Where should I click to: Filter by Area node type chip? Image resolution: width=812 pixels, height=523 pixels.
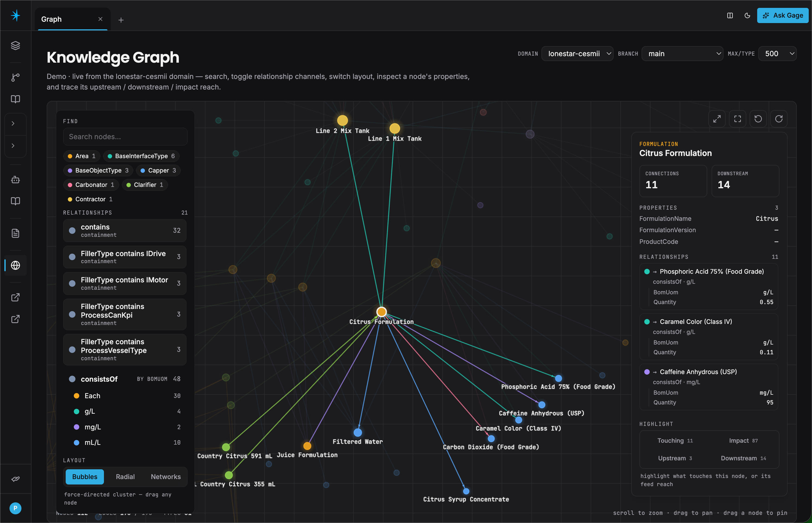(x=81, y=156)
